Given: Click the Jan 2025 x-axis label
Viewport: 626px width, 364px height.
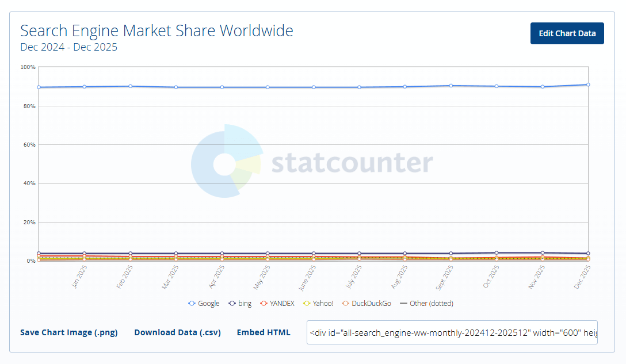Looking at the screenshot, I should (79, 276).
